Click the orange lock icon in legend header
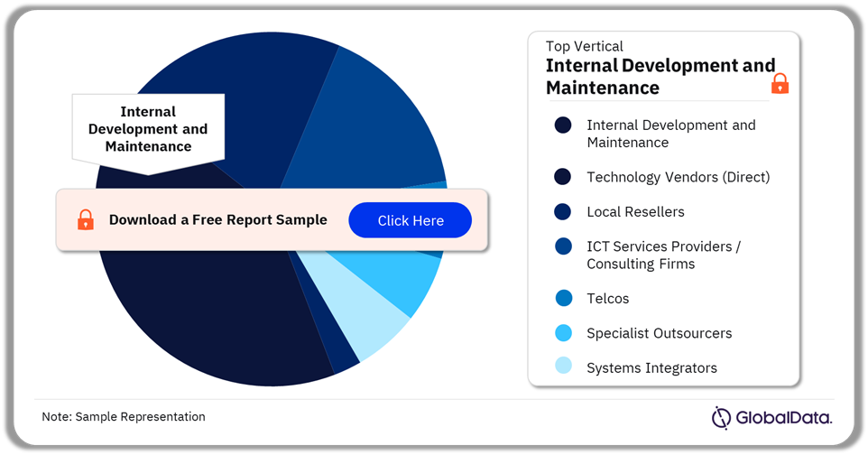The image size is (868, 455). (x=780, y=84)
